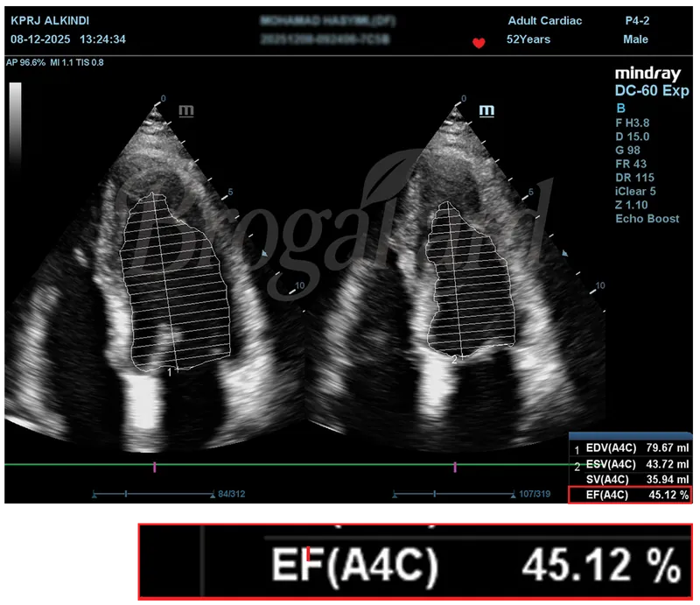700x605 pixels.
Task: Click the 'TIS 0.8' readout
Action: click(90, 62)
